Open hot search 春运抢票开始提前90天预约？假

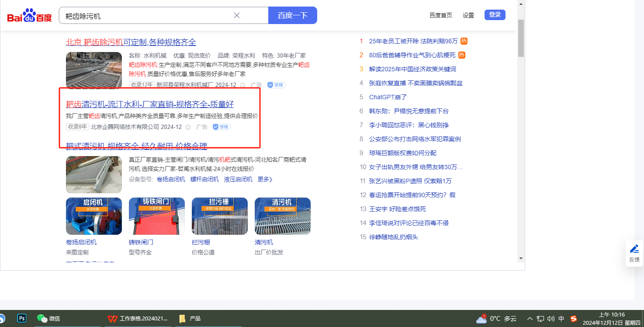(x=412, y=195)
